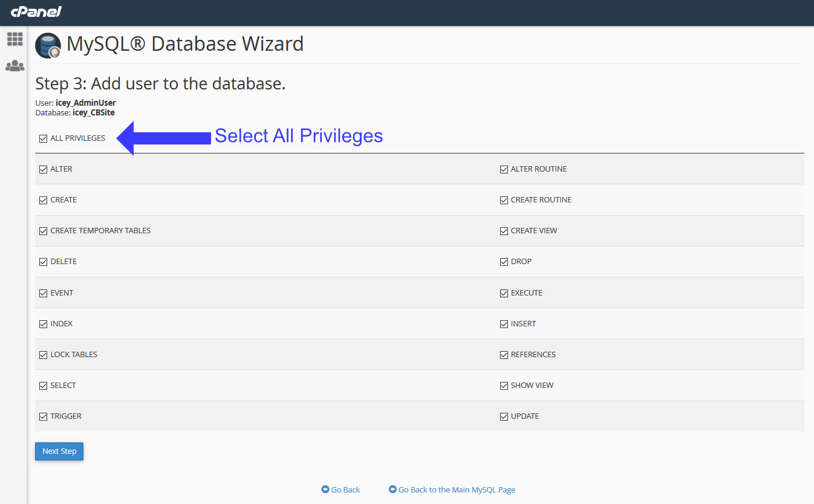This screenshot has height=504, width=814.
Task: Click the MySQL Database Wizard heading
Action: click(x=185, y=44)
